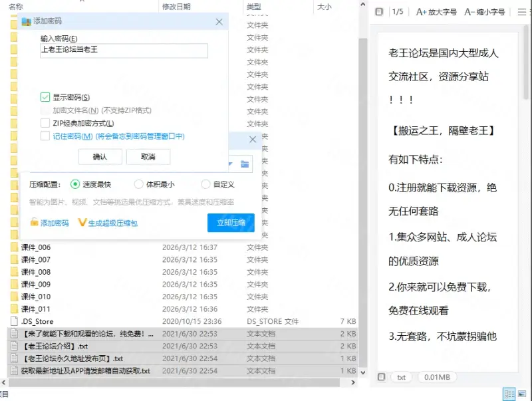Click the 放大字号 A+ icon
This screenshot has height=401, width=532.
point(422,11)
